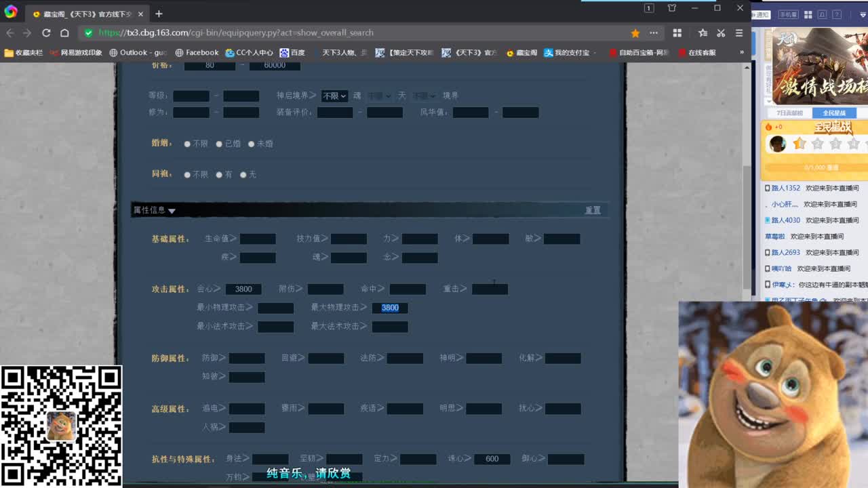
Task: Click the green secure site shield icon
Action: (x=89, y=33)
